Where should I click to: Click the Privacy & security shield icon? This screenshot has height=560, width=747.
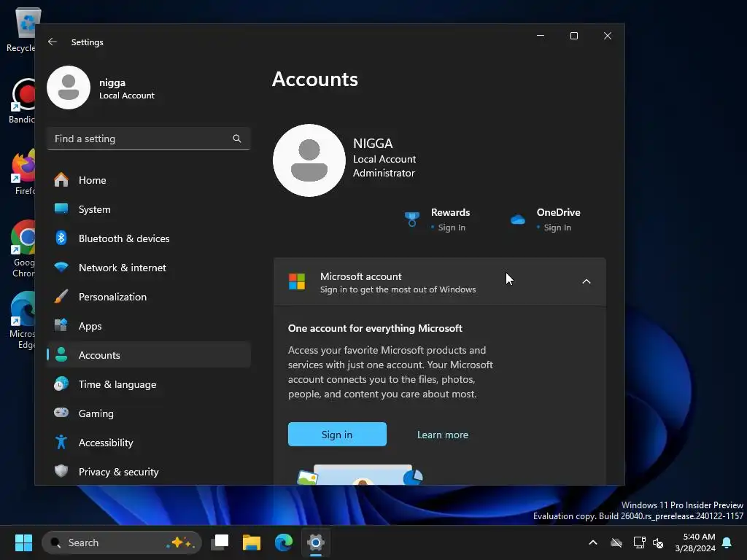point(61,472)
